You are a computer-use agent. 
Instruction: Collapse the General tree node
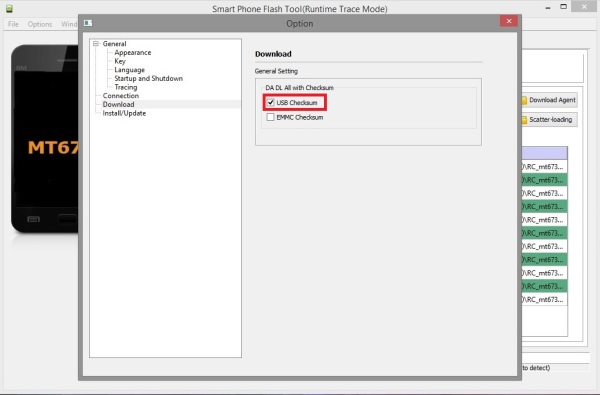tap(96, 44)
